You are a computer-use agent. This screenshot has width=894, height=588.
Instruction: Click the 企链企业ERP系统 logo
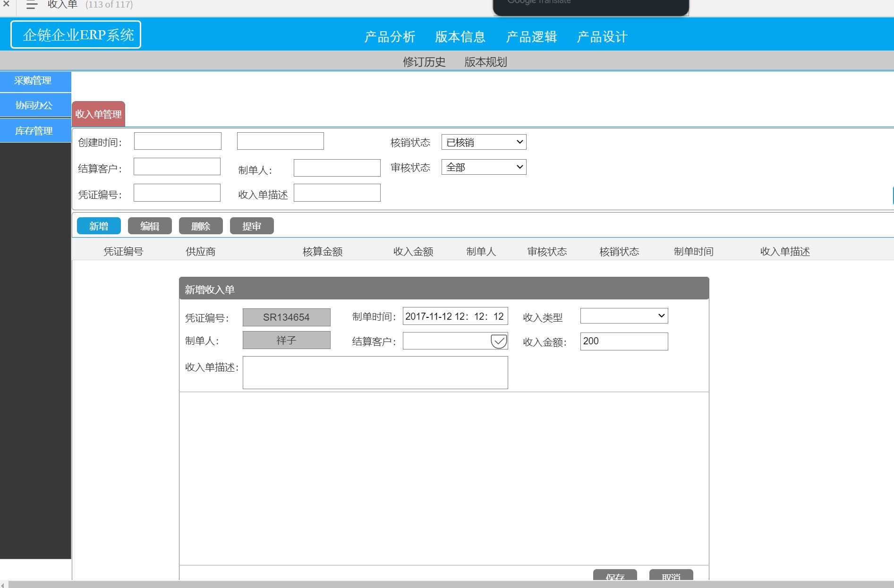point(76,34)
